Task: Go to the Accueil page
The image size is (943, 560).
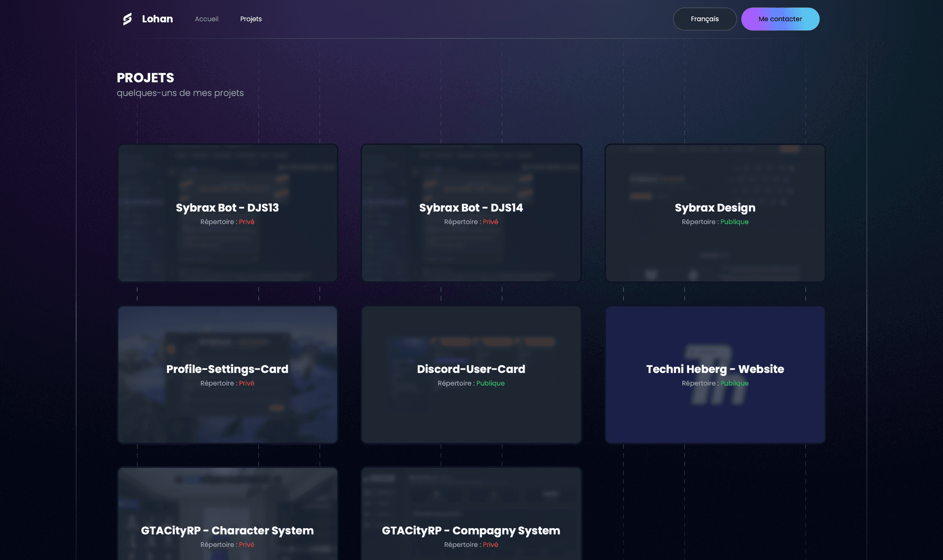Action: (206, 19)
